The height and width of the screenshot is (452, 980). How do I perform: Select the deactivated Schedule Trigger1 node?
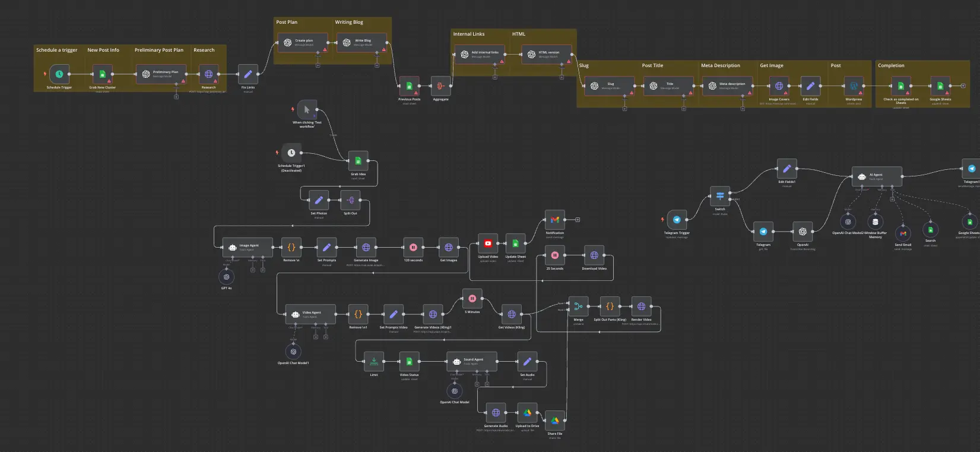coord(291,153)
